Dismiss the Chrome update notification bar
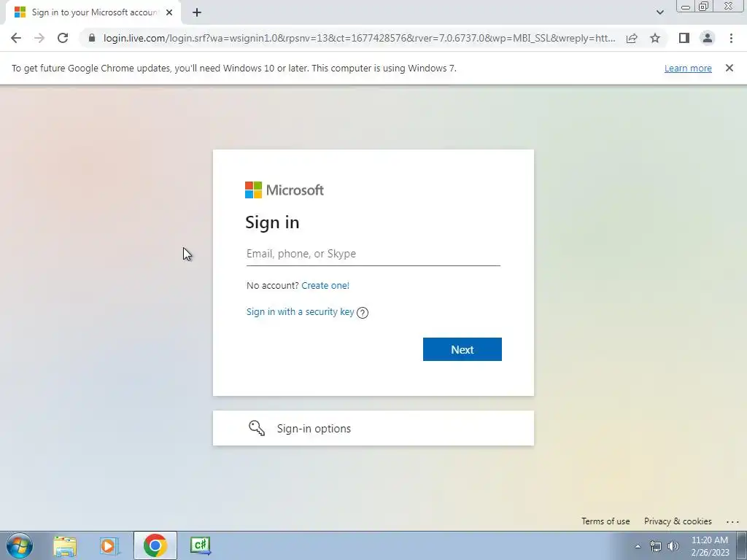 729,68
